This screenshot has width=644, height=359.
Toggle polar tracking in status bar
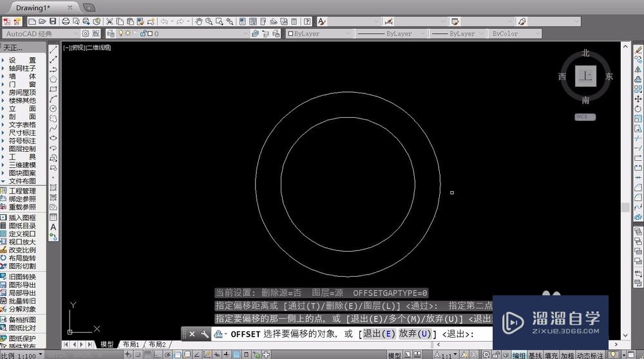point(167,355)
